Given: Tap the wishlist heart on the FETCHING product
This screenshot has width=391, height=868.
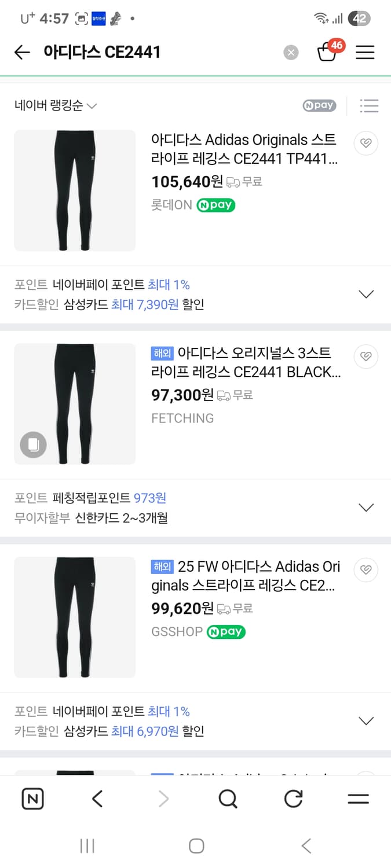Looking at the screenshot, I should coord(366,356).
